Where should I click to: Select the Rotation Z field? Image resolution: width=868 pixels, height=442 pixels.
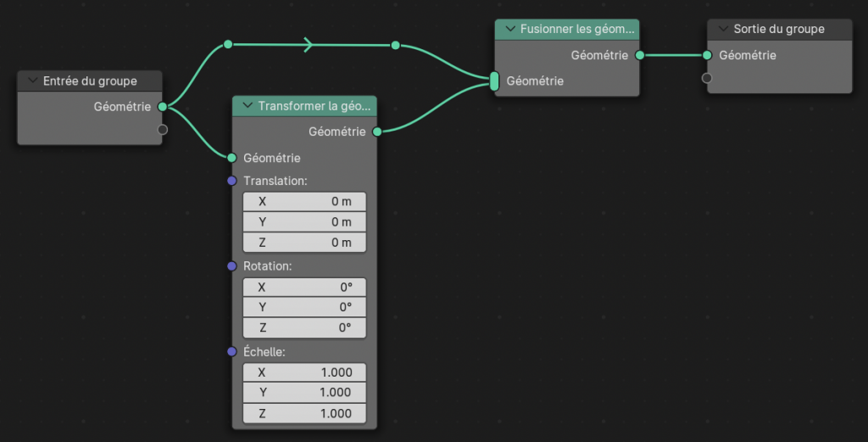[x=304, y=328]
